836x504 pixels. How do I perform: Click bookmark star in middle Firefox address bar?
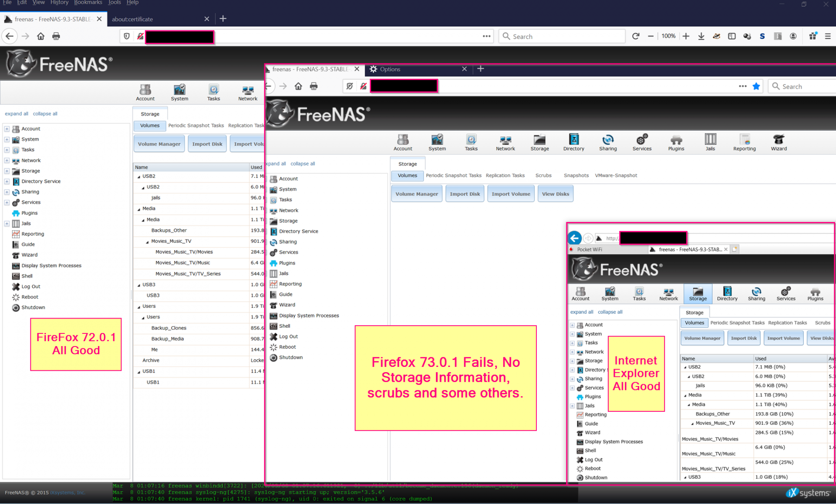756,86
